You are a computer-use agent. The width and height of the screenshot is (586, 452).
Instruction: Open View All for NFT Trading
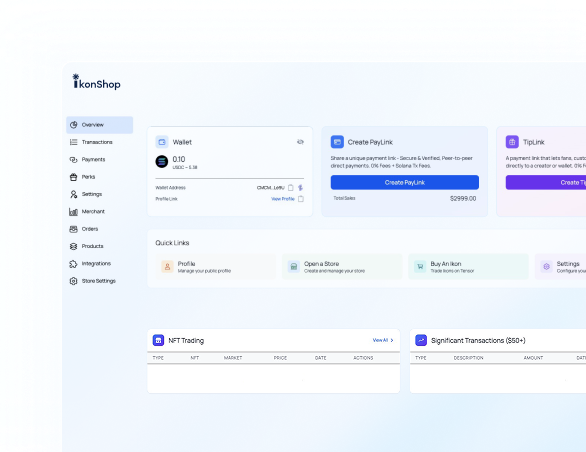[383, 340]
